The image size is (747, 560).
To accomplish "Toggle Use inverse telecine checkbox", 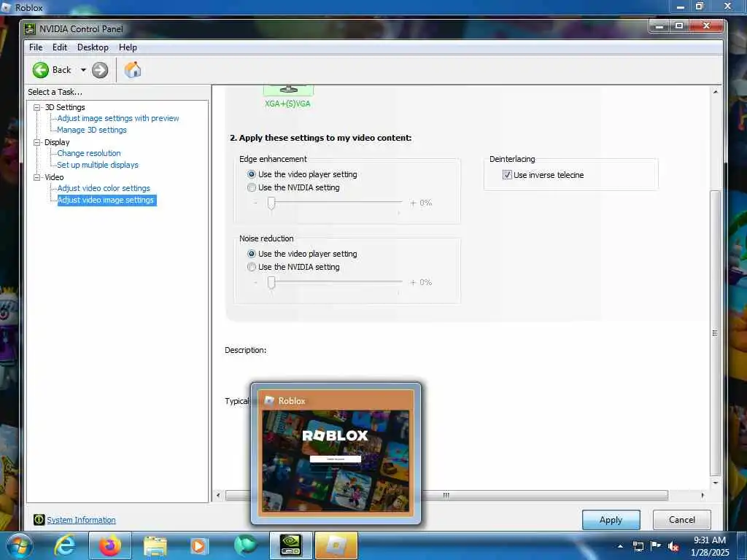I will point(507,175).
